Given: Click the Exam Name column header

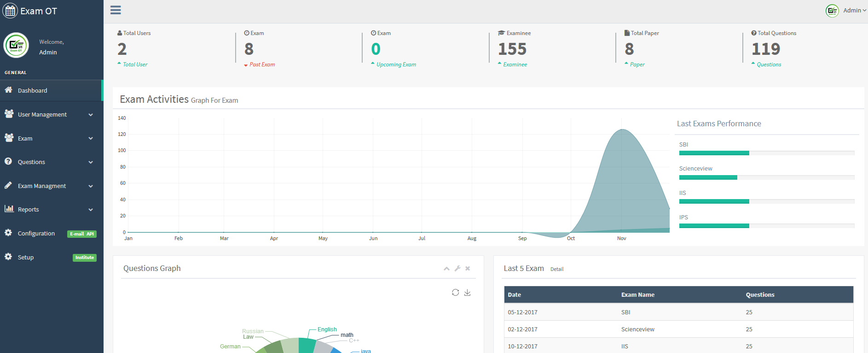Looking at the screenshot, I should tap(638, 295).
